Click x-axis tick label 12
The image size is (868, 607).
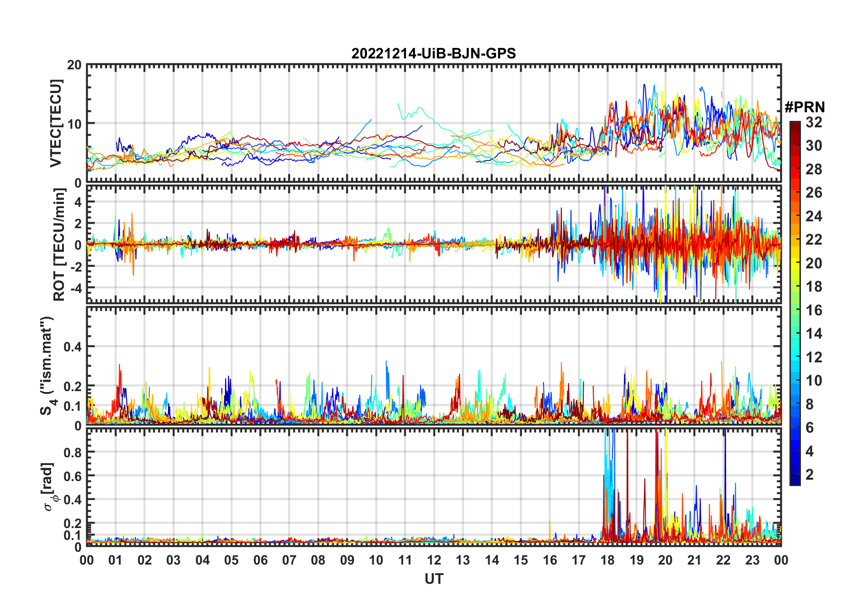[x=434, y=560]
